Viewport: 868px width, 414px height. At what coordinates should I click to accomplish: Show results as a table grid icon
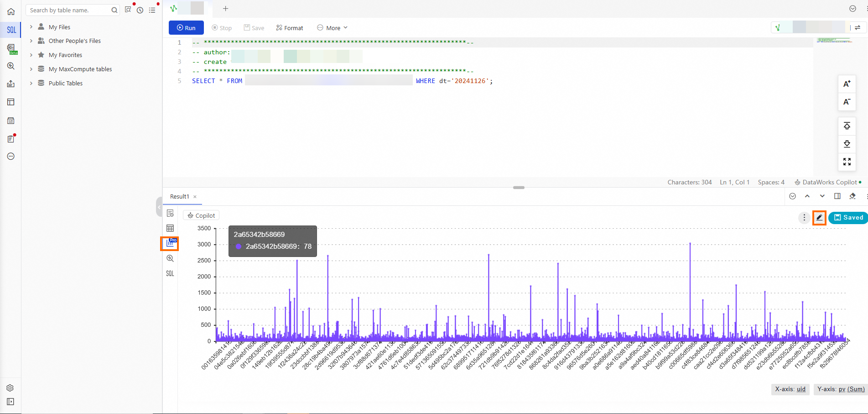click(x=170, y=228)
